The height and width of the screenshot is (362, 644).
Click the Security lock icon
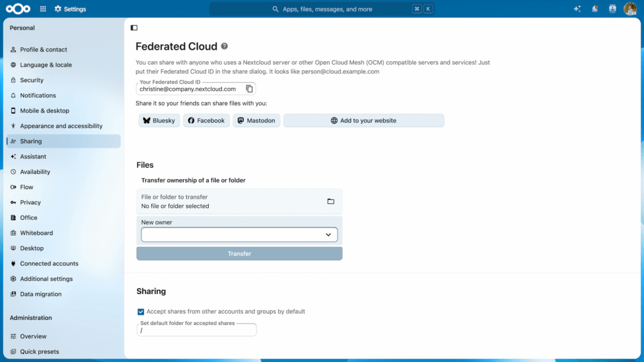pyautogui.click(x=13, y=80)
